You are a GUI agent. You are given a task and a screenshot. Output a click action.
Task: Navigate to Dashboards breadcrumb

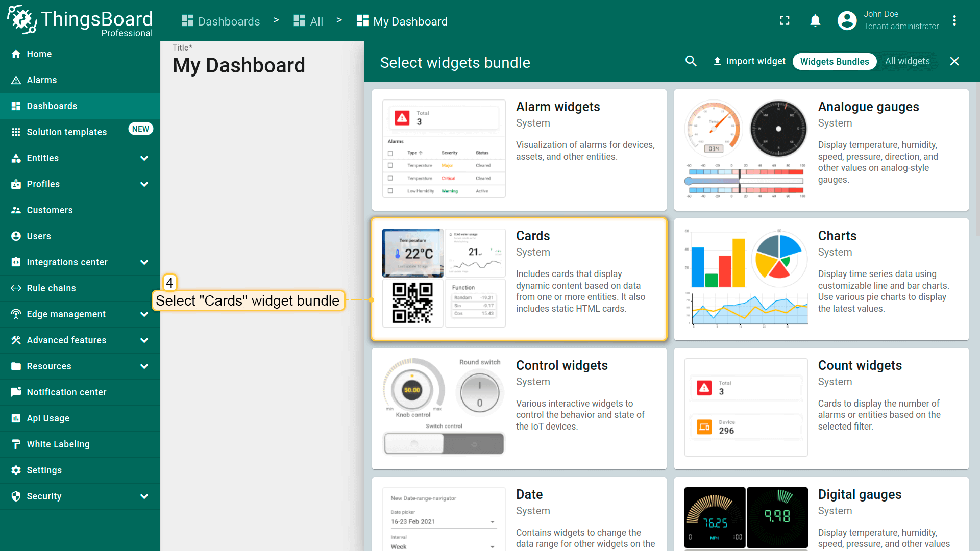point(221,21)
